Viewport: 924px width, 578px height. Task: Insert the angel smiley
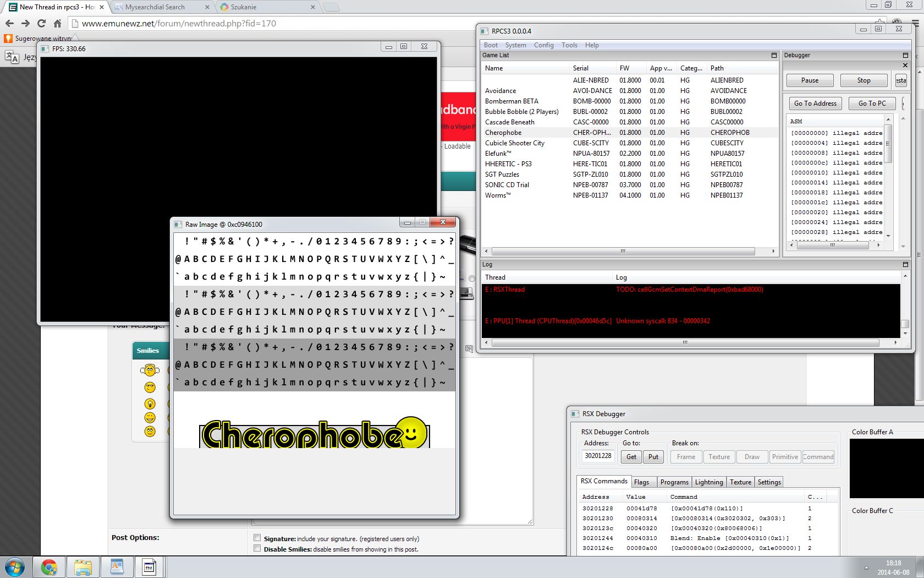click(150, 370)
